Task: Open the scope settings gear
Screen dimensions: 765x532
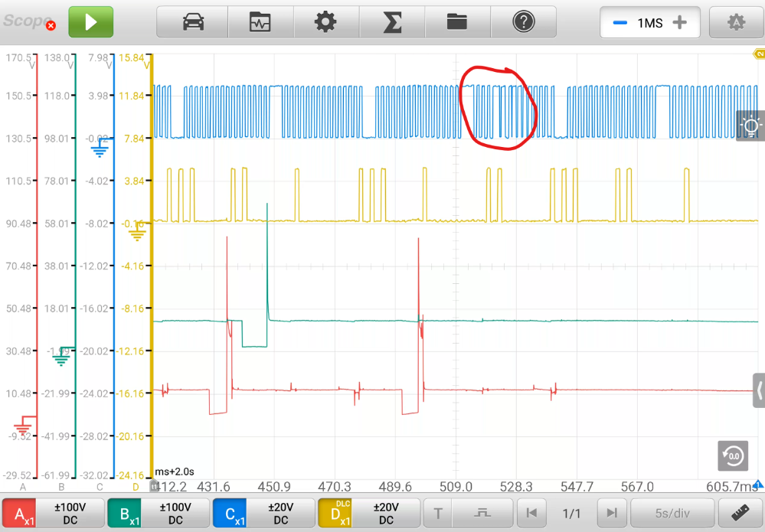Action: 325,22
